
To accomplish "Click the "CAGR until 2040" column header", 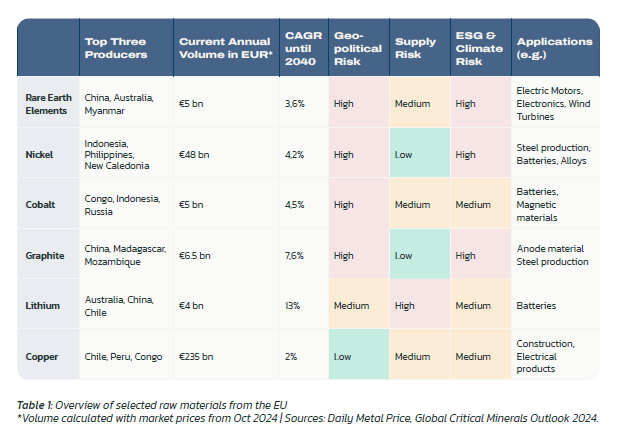I will 301,48.
